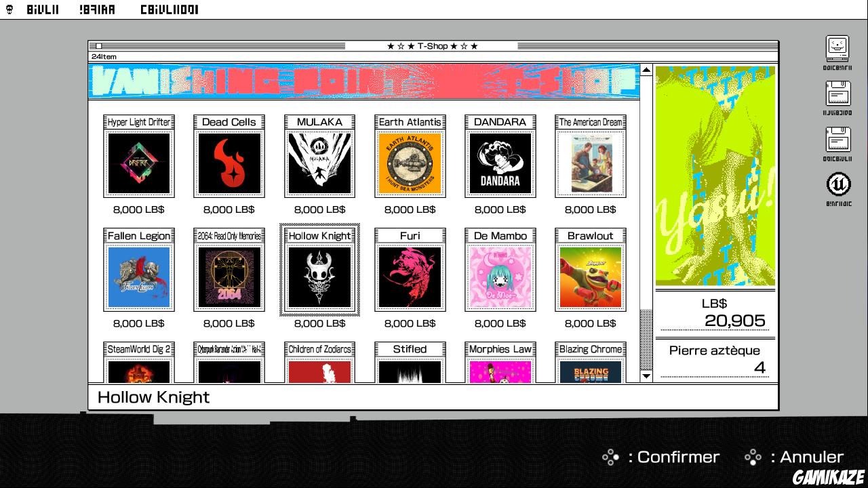
Task: Click the button icon beside Annuler
Action: [753, 457]
